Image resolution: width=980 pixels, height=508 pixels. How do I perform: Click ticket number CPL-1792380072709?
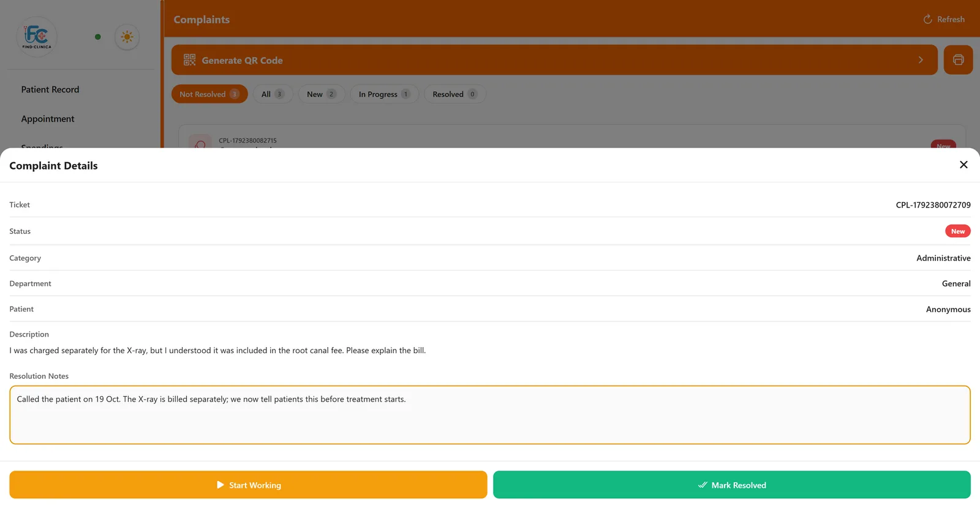pyautogui.click(x=933, y=205)
